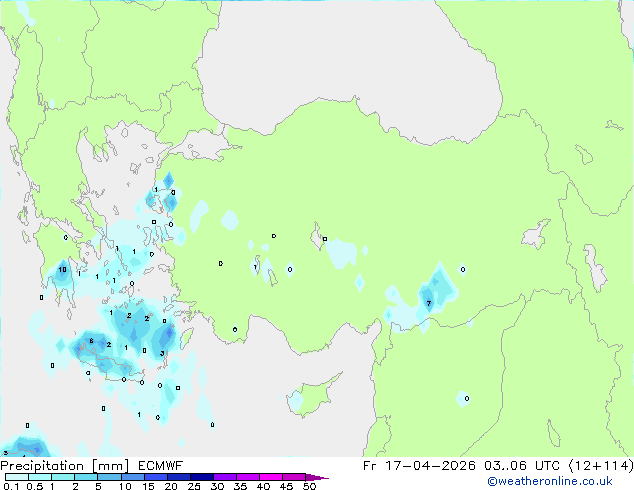Click the '25' legend value
Screen dimensions: 634x490
pyautogui.click(x=194, y=486)
